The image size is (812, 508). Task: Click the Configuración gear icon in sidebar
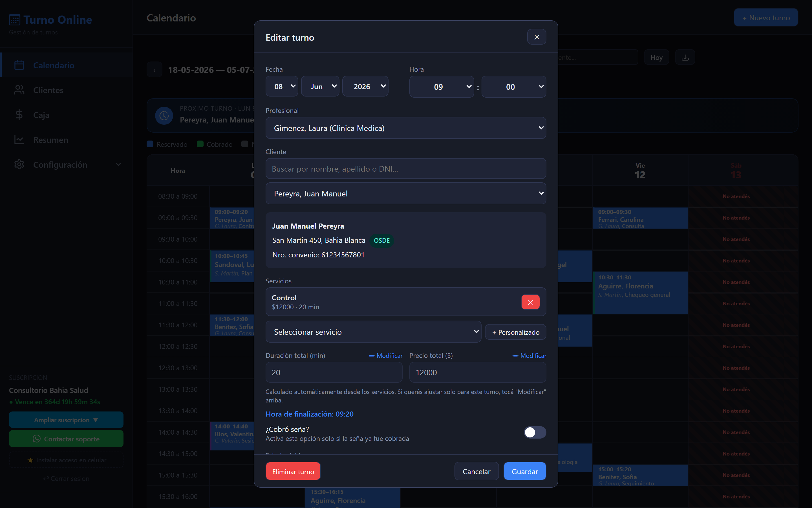(x=19, y=165)
